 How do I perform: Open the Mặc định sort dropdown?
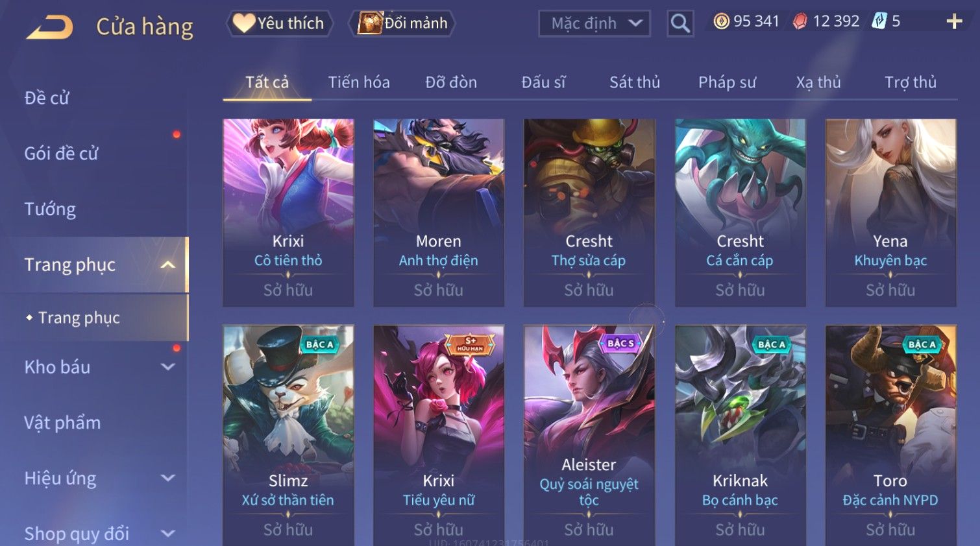pyautogui.click(x=594, y=24)
